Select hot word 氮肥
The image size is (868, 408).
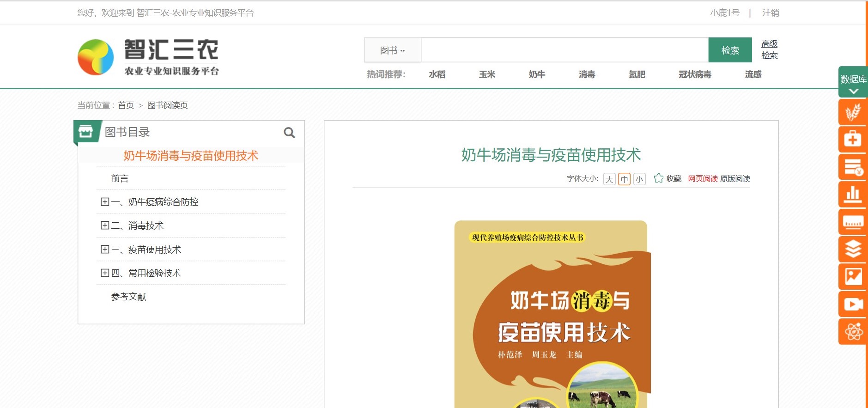pyautogui.click(x=637, y=74)
